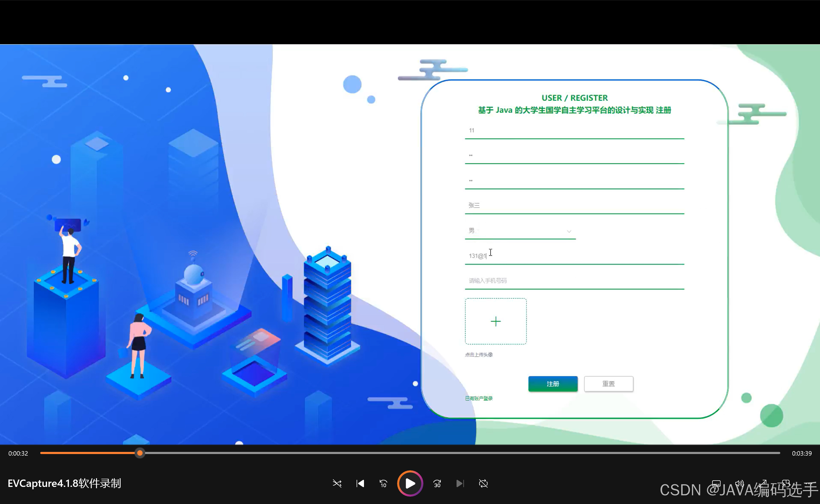Play the paused video
The width and height of the screenshot is (820, 504).
pyautogui.click(x=410, y=483)
